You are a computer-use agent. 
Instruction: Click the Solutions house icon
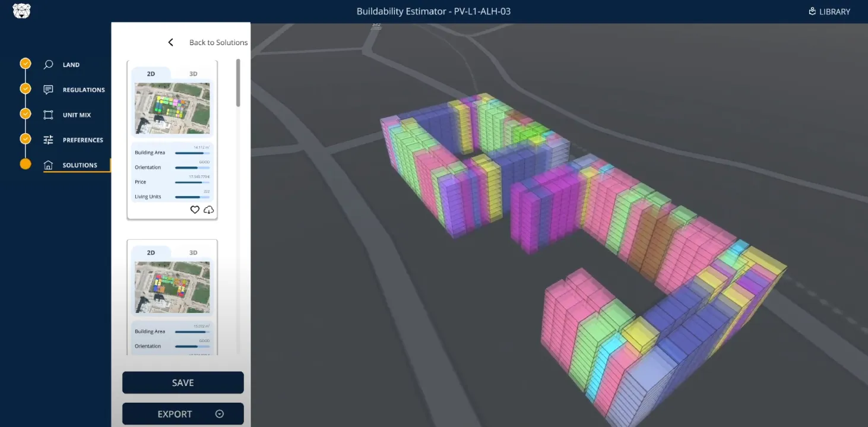pos(49,165)
